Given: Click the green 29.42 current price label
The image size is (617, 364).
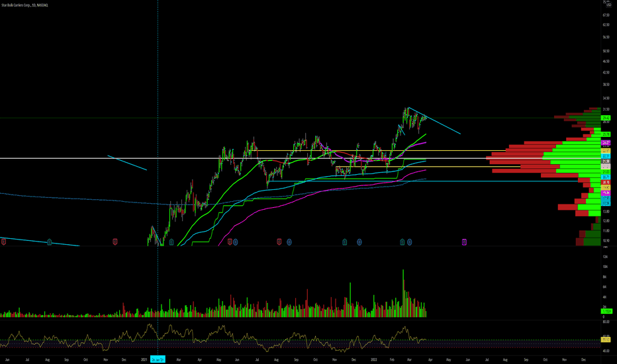Looking at the screenshot, I should 606,118.
